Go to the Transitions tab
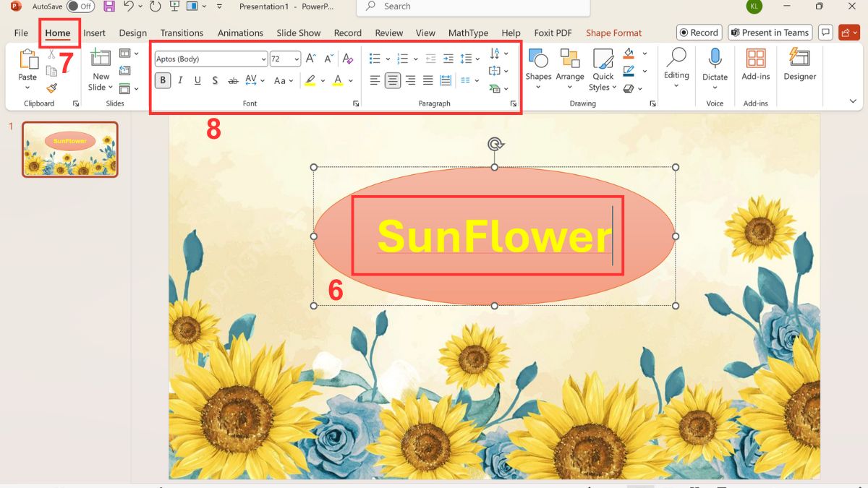This screenshot has width=868, height=488. 182,33
